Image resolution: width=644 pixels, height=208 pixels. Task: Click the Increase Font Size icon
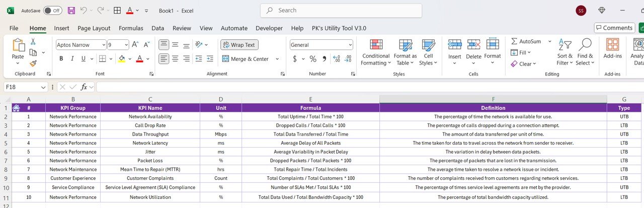[x=135, y=45]
